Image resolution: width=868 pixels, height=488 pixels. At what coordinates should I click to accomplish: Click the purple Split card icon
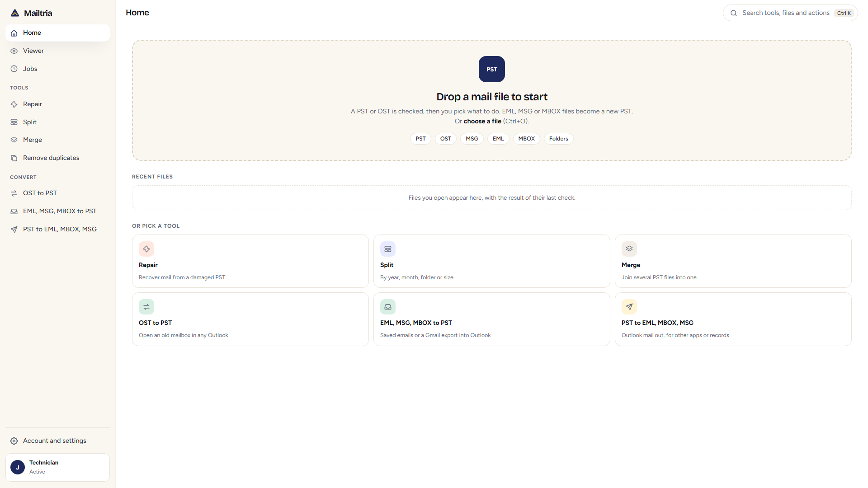pyautogui.click(x=388, y=249)
